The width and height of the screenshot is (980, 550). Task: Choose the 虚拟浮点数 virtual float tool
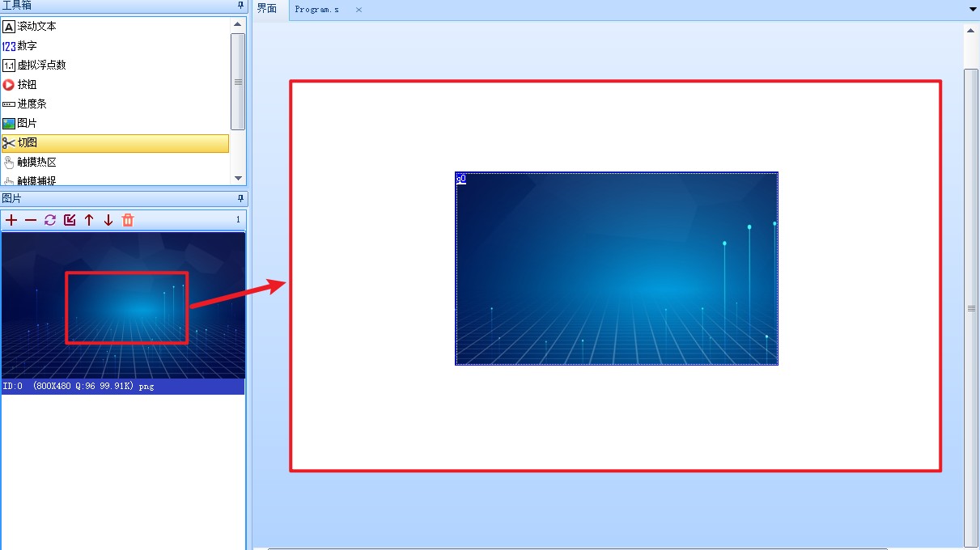coord(41,66)
